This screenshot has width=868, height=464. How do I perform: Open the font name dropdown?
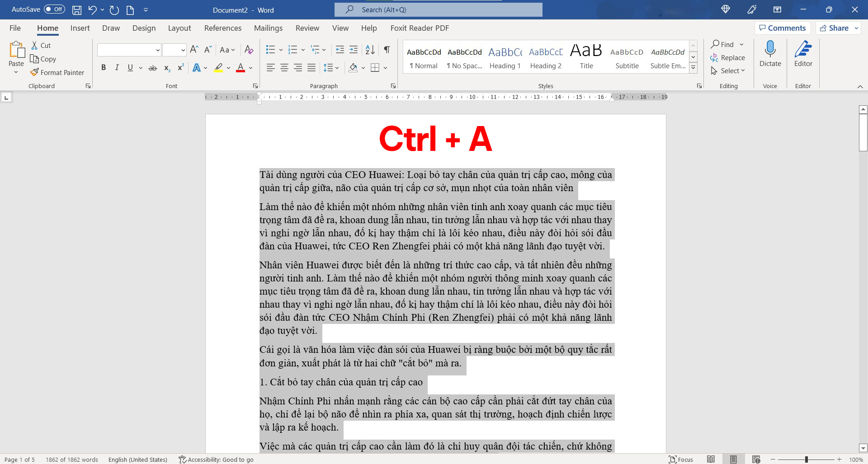pos(158,50)
